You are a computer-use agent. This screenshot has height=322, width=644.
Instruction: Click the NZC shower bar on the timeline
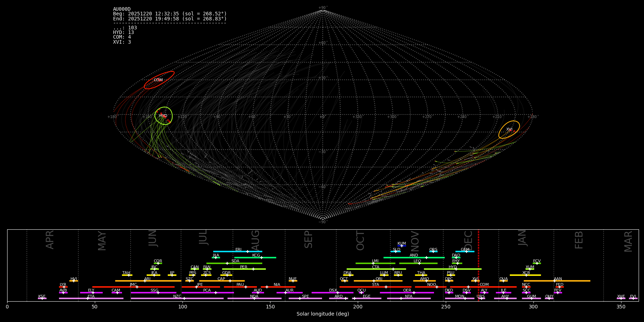177,298
